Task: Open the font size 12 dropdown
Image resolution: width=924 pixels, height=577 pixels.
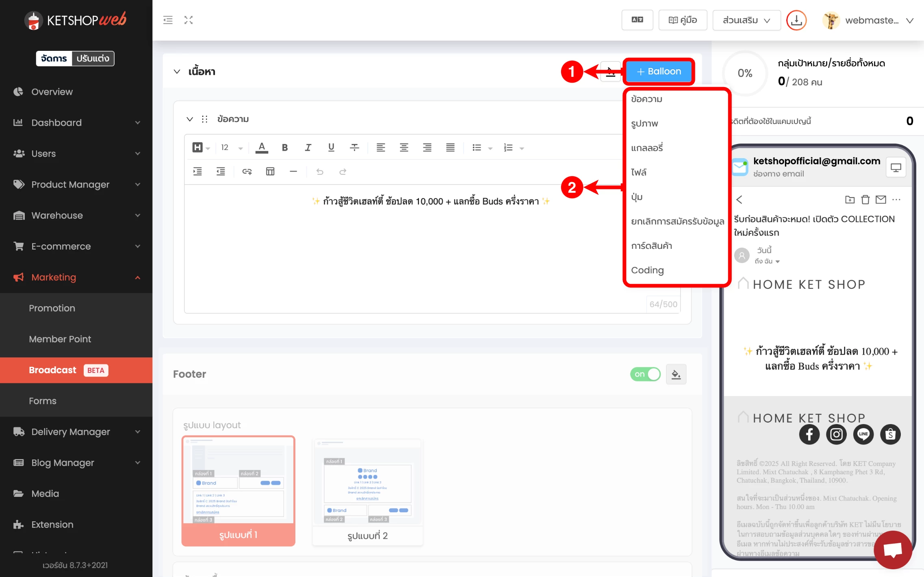Action: click(x=232, y=148)
